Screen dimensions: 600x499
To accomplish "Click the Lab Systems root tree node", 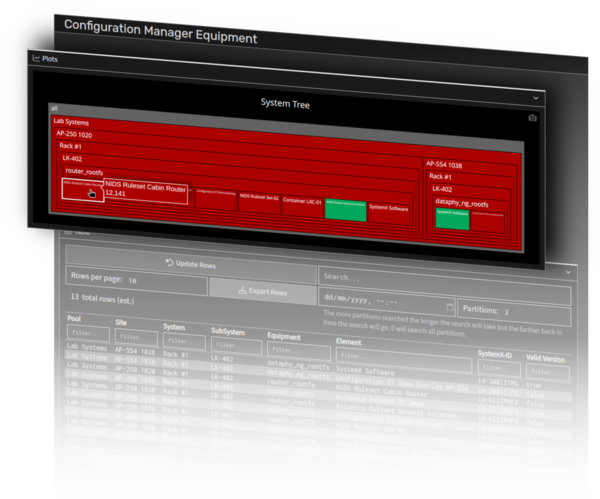I will 73,121.
